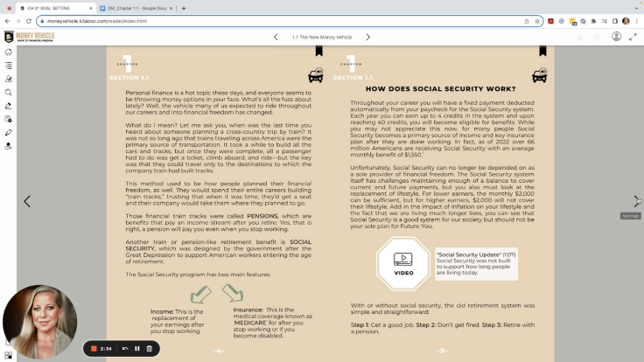The image size is (644, 362).
Task: Close the CH 01 GOAL SETTING tab
Action: pyautogui.click(x=91, y=8)
